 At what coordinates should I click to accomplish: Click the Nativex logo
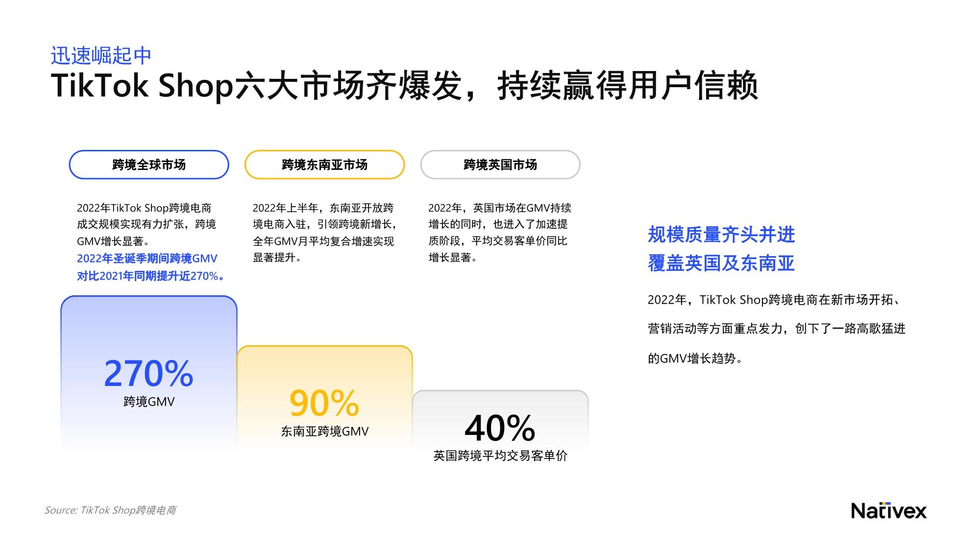888,511
